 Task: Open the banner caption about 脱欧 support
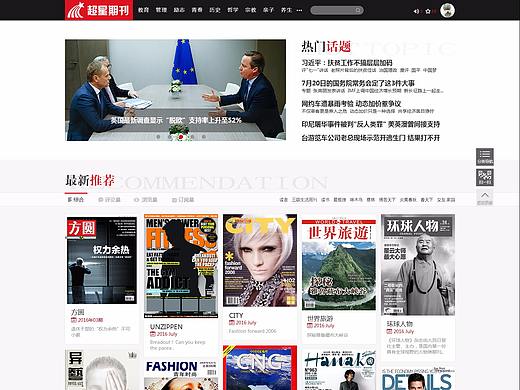[176, 120]
